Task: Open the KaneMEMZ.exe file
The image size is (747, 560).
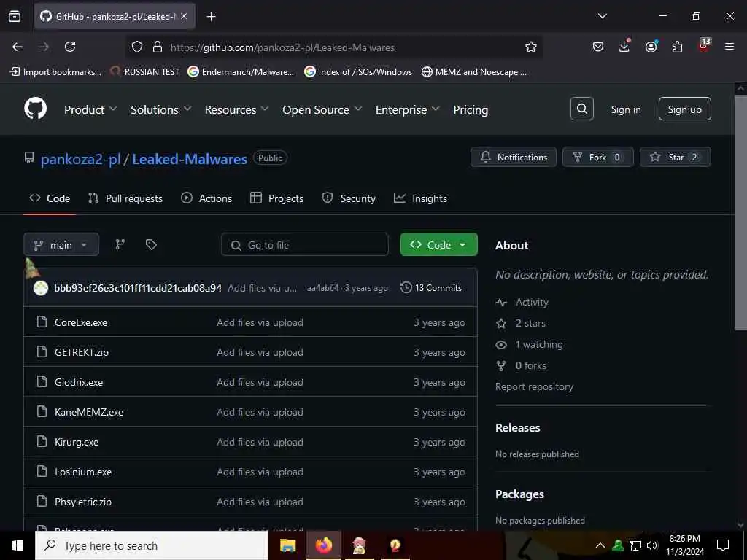Action: pos(88,412)
